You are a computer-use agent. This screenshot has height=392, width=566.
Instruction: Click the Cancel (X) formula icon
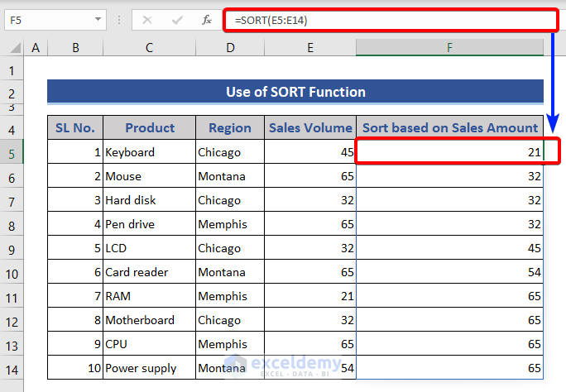pos(147,19)
